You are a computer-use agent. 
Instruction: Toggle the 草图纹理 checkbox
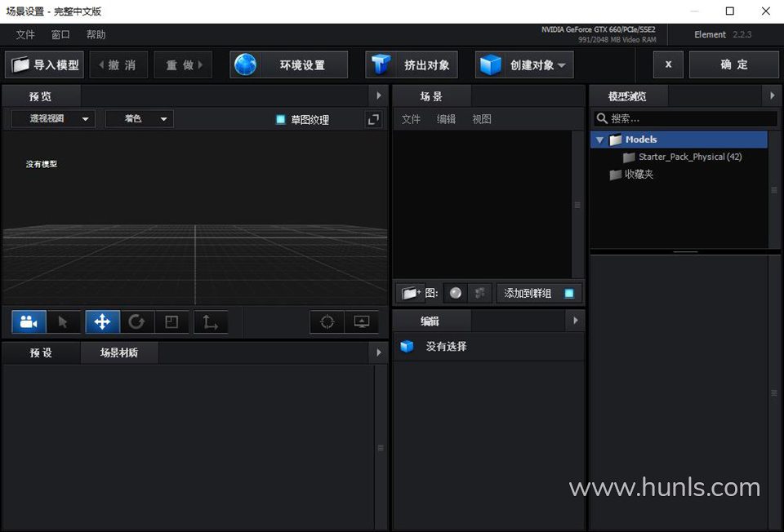click(281, 119)
